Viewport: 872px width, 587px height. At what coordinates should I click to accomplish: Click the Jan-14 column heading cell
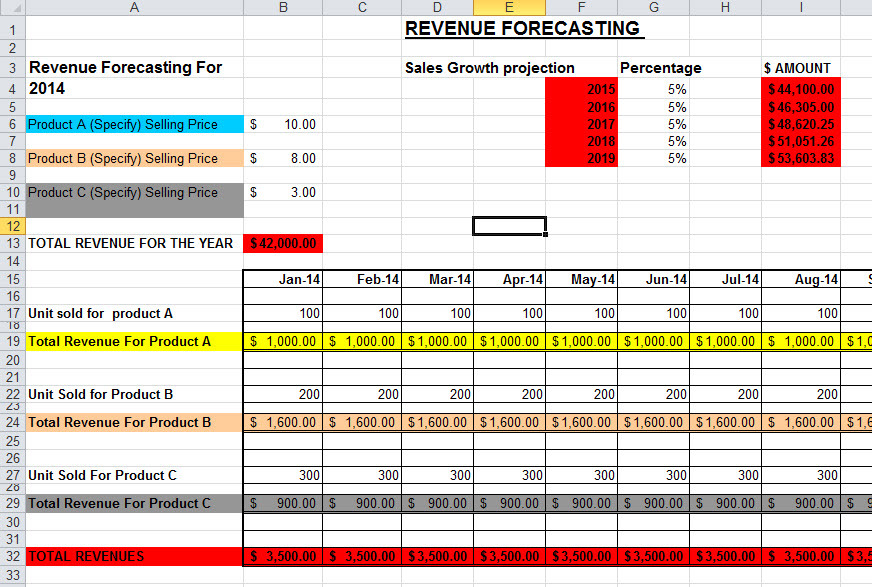[x=283, y=279]
